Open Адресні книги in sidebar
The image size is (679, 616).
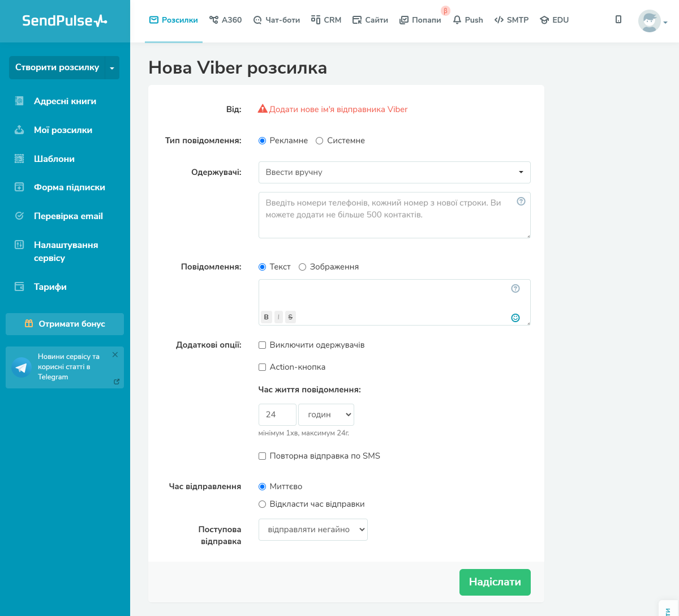coord(65,101)
